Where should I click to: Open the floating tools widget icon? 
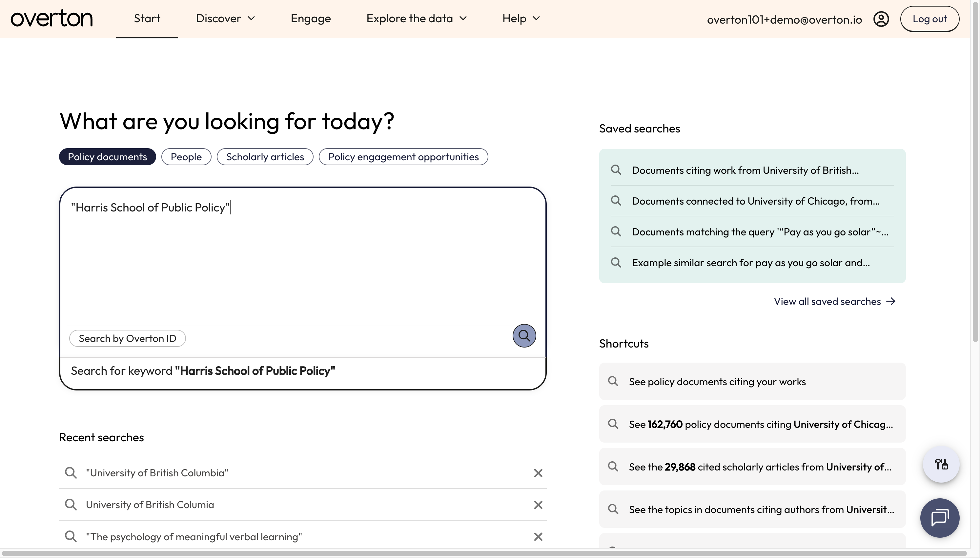coord(941,464)
